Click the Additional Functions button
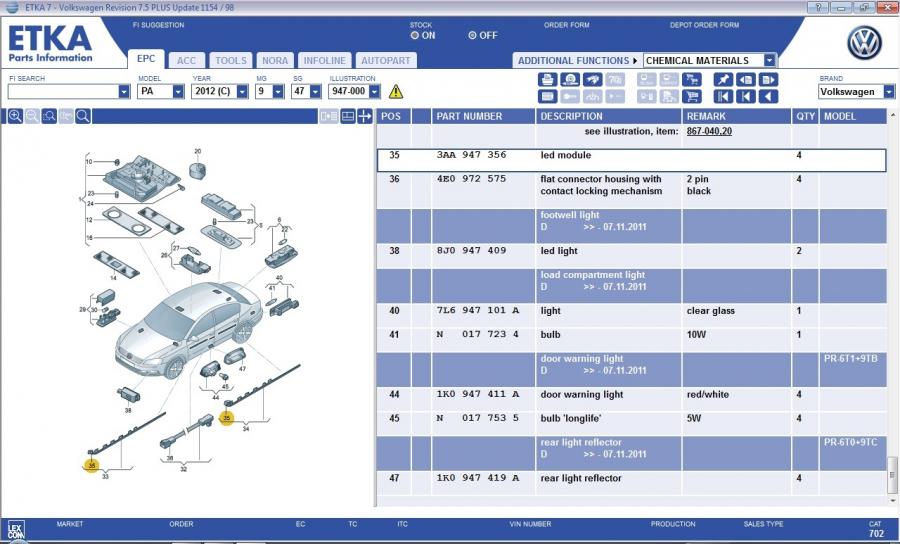The height and width of the screenshot is (544, 900). (577, 60)
